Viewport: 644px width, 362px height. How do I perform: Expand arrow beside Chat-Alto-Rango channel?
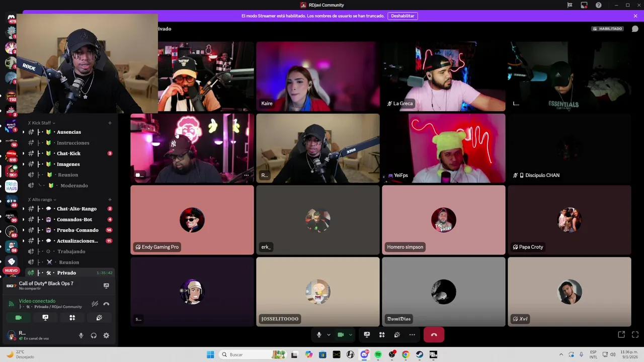(x=23, y=209)
